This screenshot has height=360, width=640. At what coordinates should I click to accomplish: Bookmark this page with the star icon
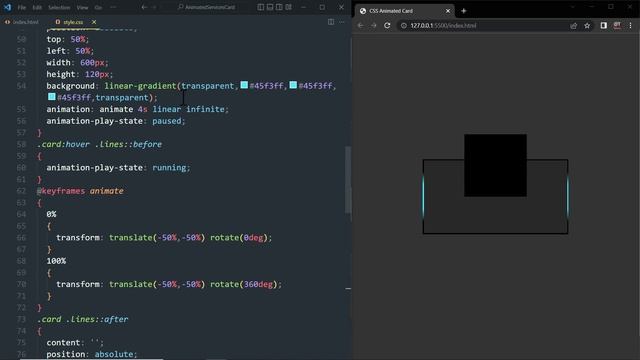(587, 25)
